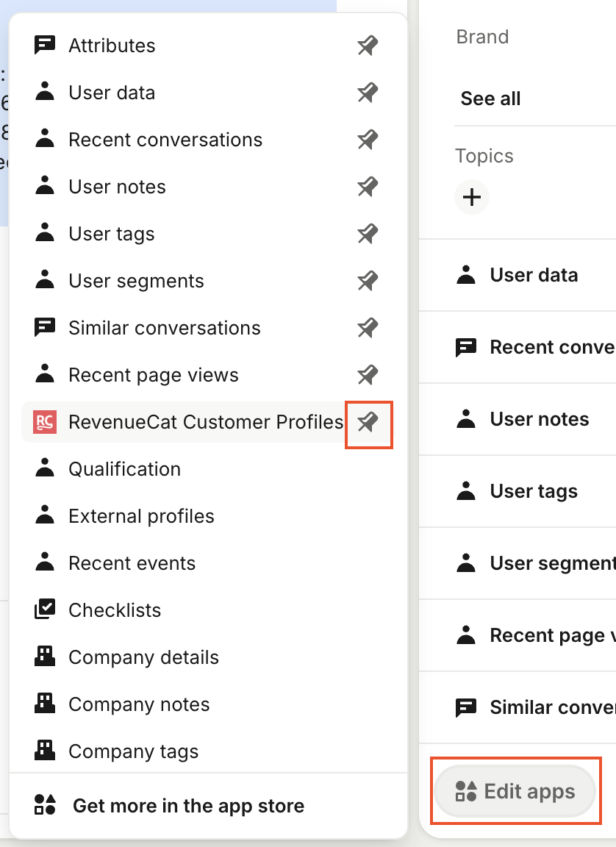The width and height of the screenshot is (616, 847).
Task: Unpin the Attributes item
Action: pyautogui.click(x=367, y=45)
